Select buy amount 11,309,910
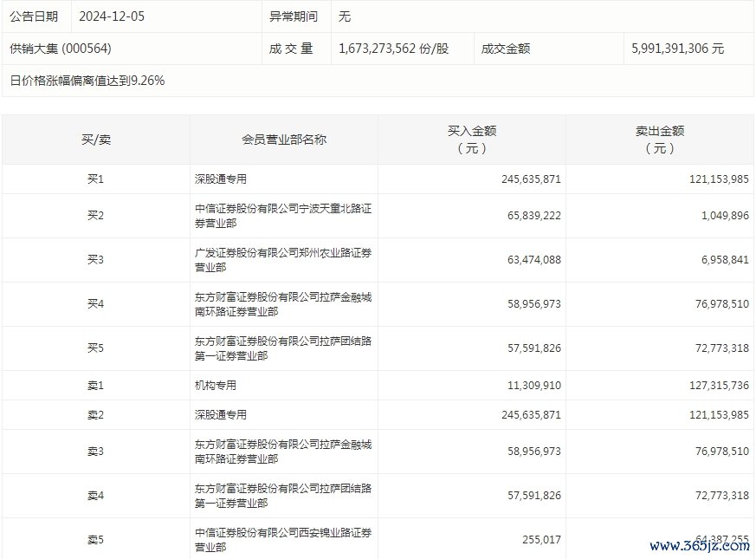756x559 pixels. (x=533, y=385)
